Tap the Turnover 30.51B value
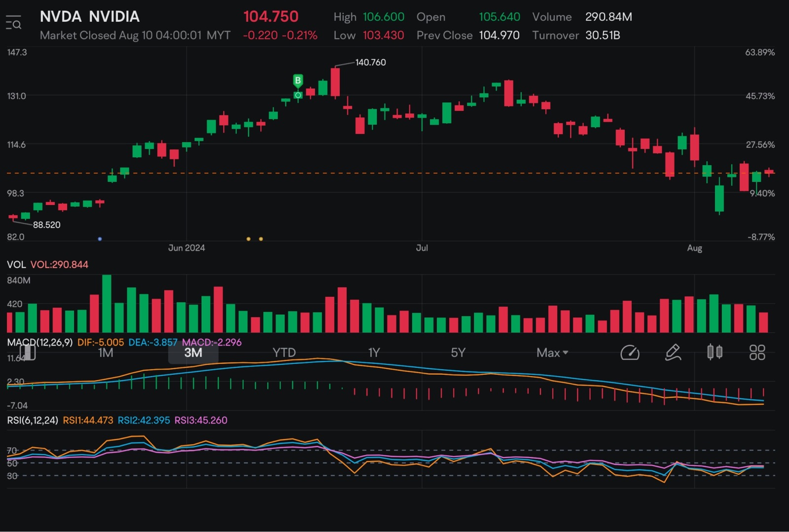 click(603, 35)
